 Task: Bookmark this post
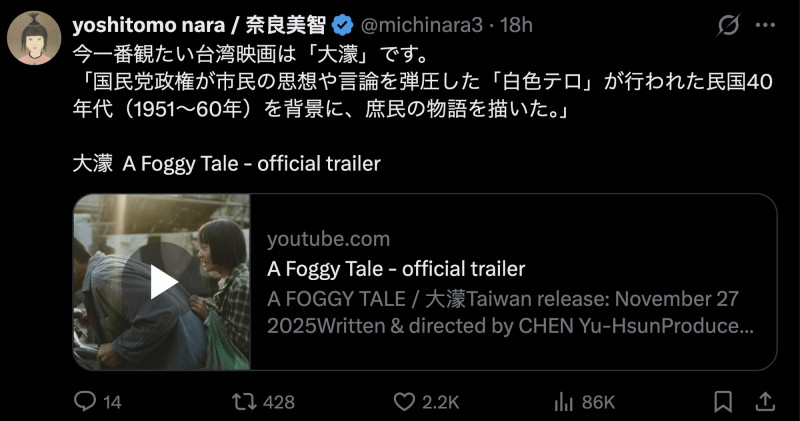click(723, 401)
